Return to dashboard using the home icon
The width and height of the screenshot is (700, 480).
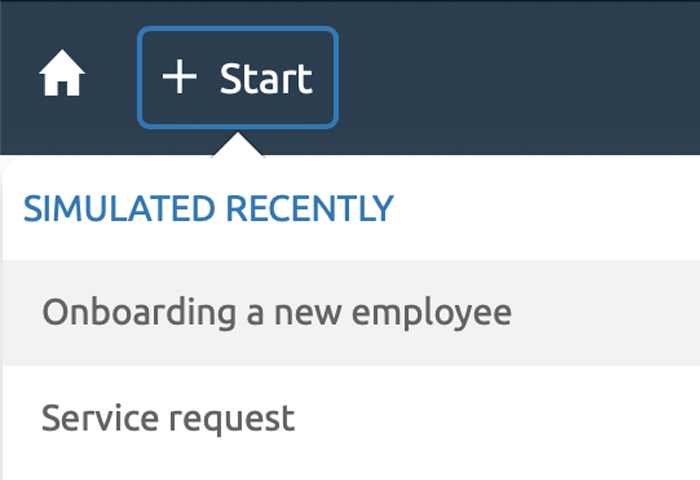point(62,78)
